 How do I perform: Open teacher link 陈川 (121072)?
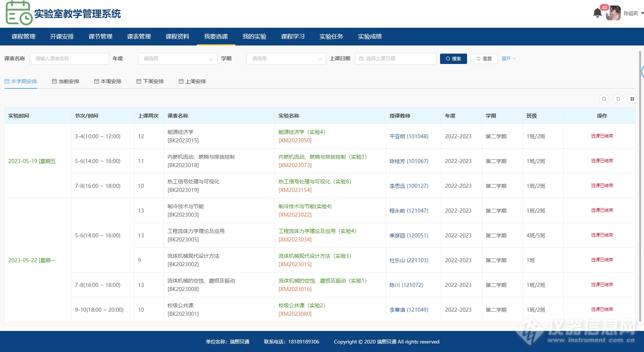point(406,285)
